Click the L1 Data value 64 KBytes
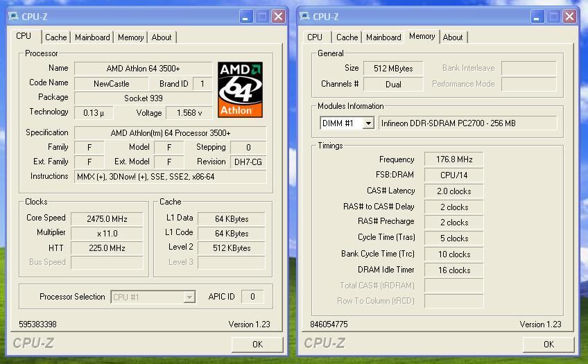588x364 pixels. (x=232, y=219)
